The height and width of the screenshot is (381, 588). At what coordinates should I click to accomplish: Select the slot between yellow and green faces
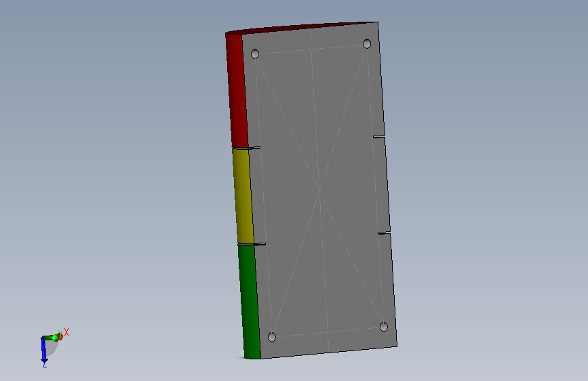coord(252,244)
